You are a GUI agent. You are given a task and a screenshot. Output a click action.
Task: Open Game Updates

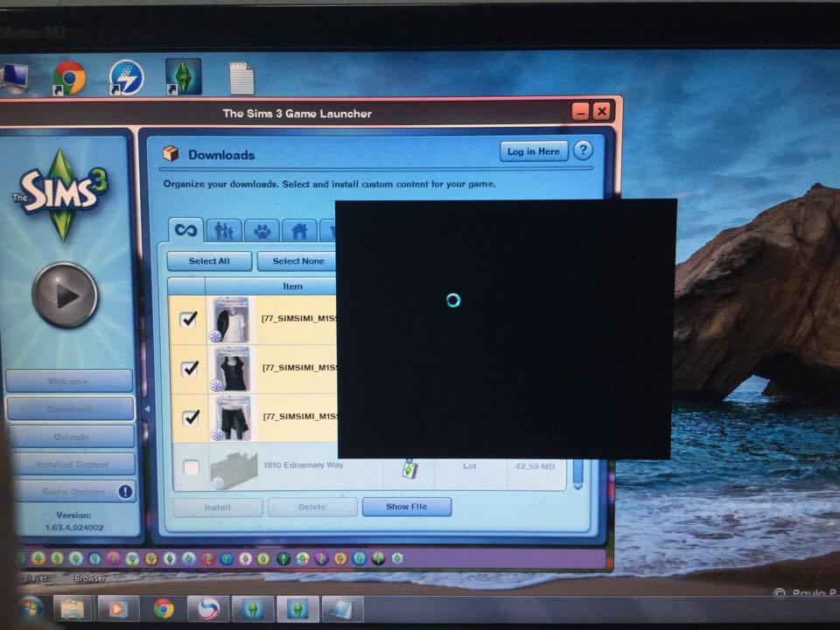(x=75, y=491)
